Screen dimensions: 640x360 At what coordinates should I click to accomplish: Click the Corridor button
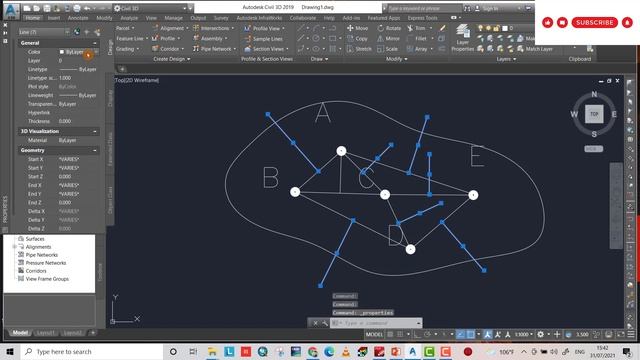tap(168, 49)
